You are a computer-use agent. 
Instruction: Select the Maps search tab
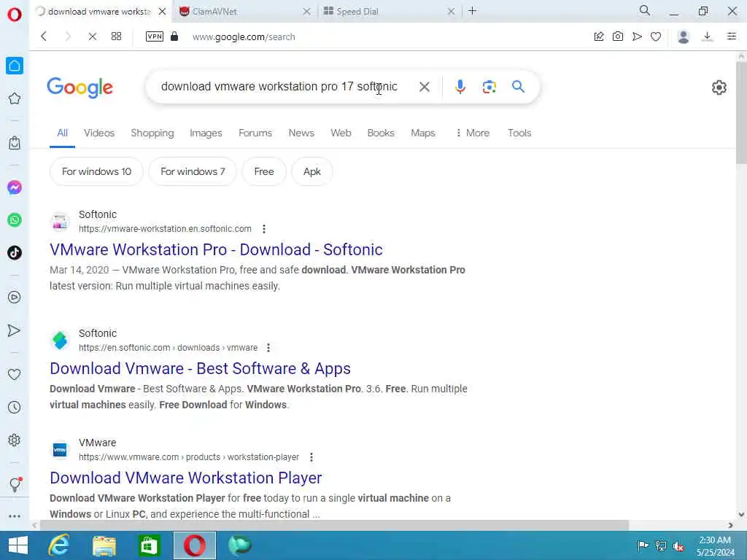click(423, 133)
